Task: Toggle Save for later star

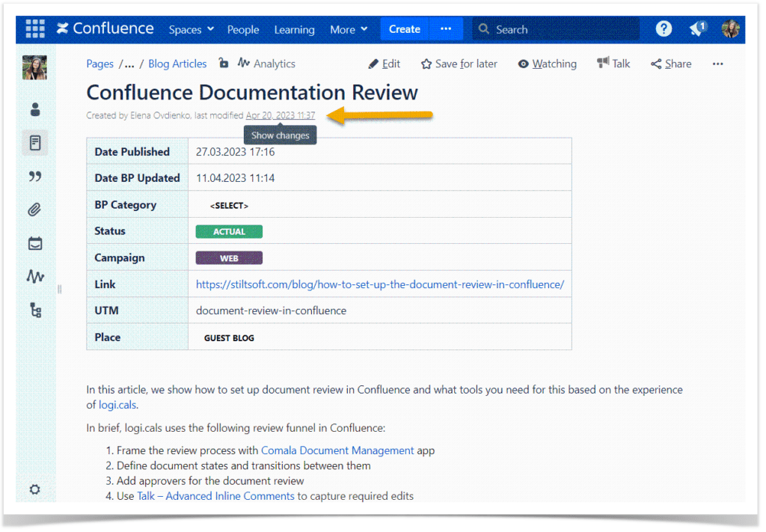Action: (459, 64)
